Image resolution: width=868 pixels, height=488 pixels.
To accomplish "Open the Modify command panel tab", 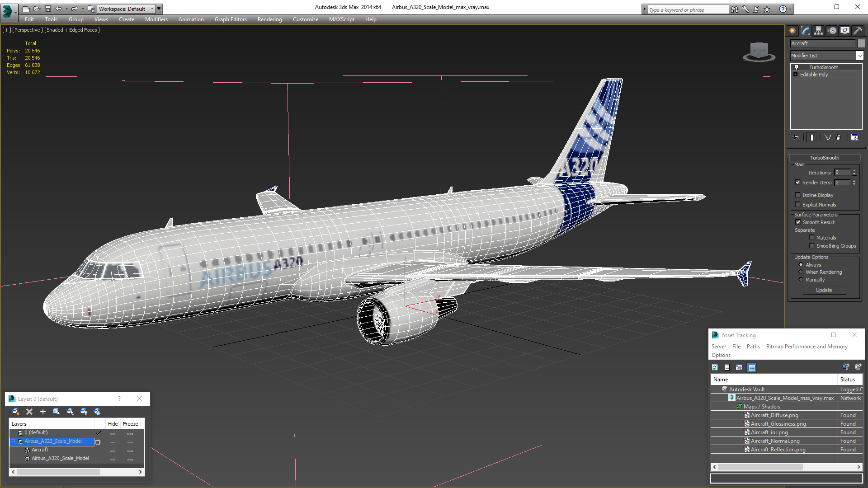I will point(806,31).
